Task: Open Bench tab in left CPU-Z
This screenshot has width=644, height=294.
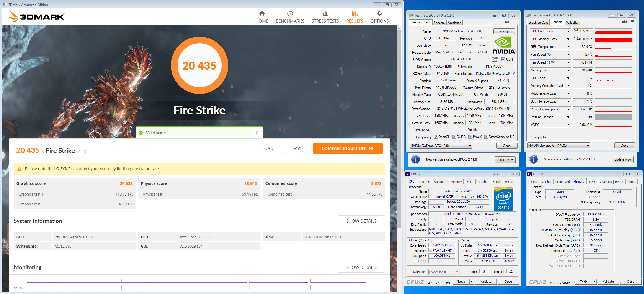Action: [x=497, y=182]
